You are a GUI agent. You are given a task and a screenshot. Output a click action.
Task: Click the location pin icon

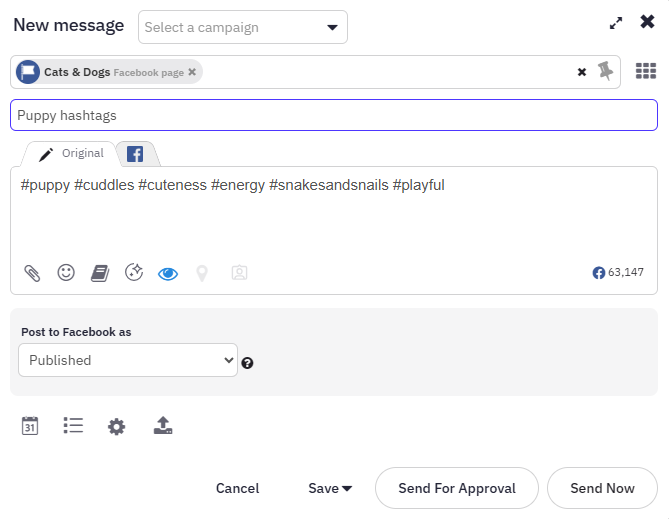tap(202, 272)
